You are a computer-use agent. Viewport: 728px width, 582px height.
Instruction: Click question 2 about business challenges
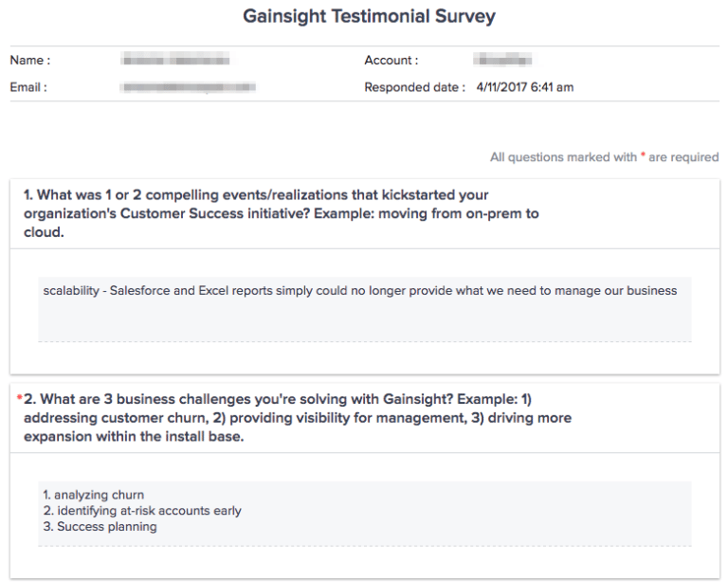click(298, 417)
